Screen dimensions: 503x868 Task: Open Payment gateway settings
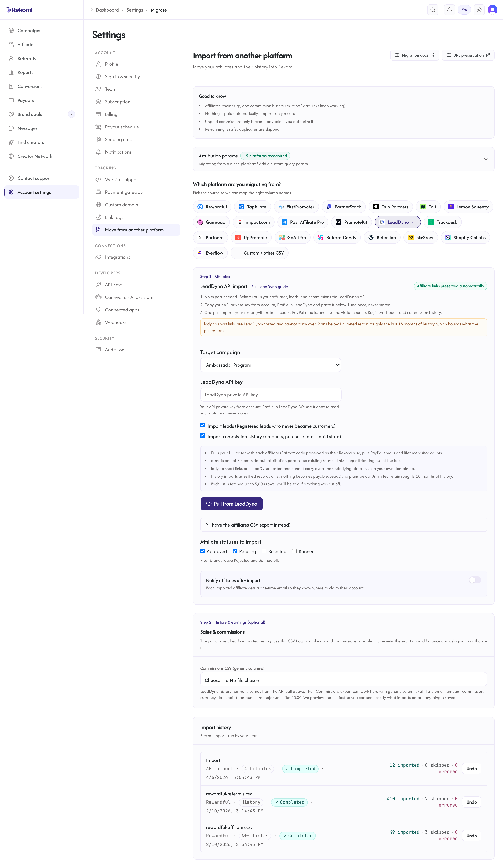pos(136,192)
